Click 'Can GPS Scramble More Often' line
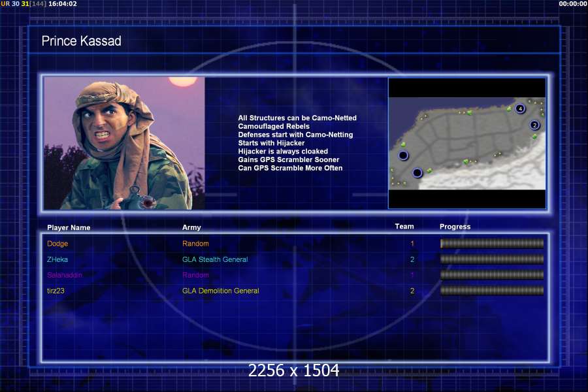Image resolution: width=588 pixels, height=392 pixels. [290, 168]
